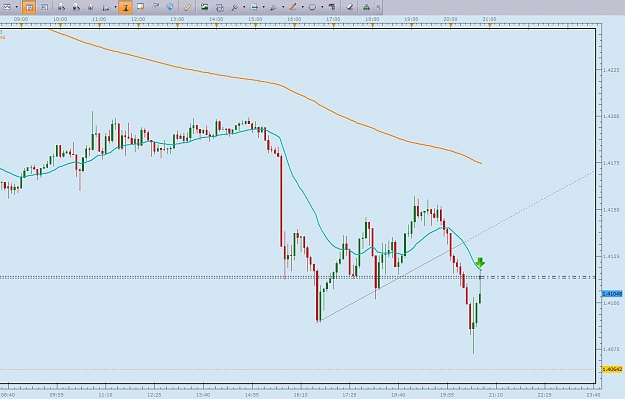
Task: Expand the chart type dropdown arrow
Action: tap(17, 7)
